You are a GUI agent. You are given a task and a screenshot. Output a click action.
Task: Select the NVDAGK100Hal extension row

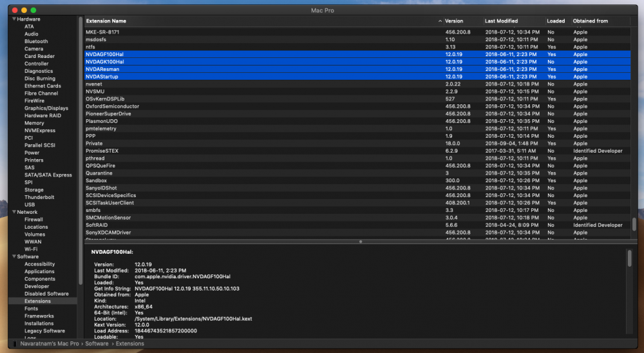pos(357,62)
